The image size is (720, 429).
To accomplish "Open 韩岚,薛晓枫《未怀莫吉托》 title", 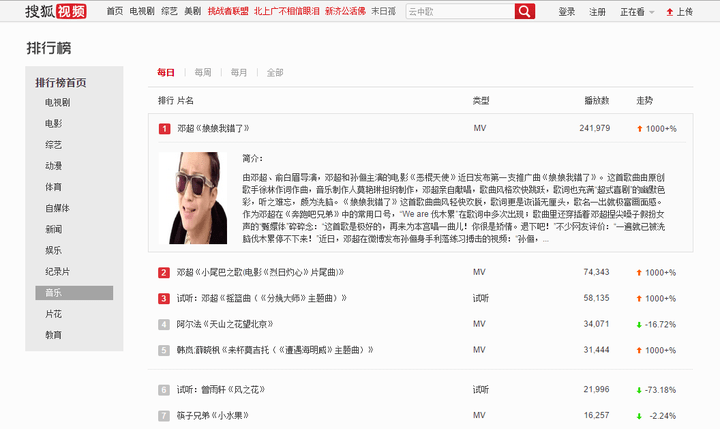I will [x=275, y=350].
